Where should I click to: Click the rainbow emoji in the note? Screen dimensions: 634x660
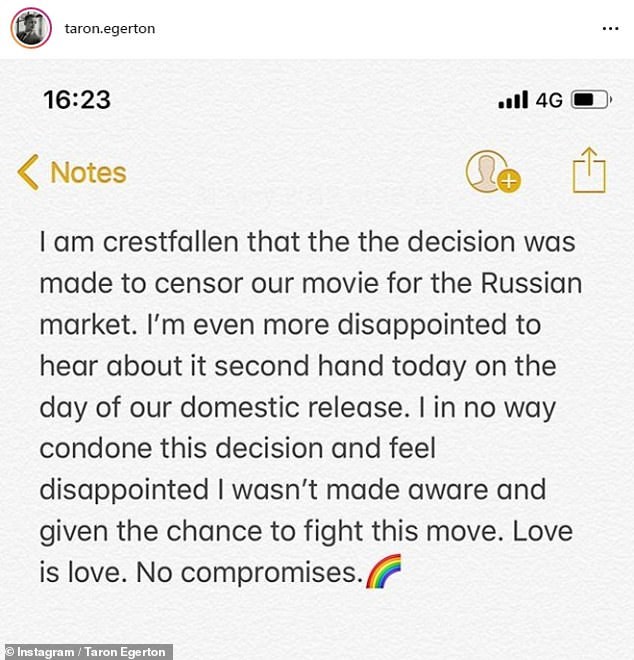382,573
